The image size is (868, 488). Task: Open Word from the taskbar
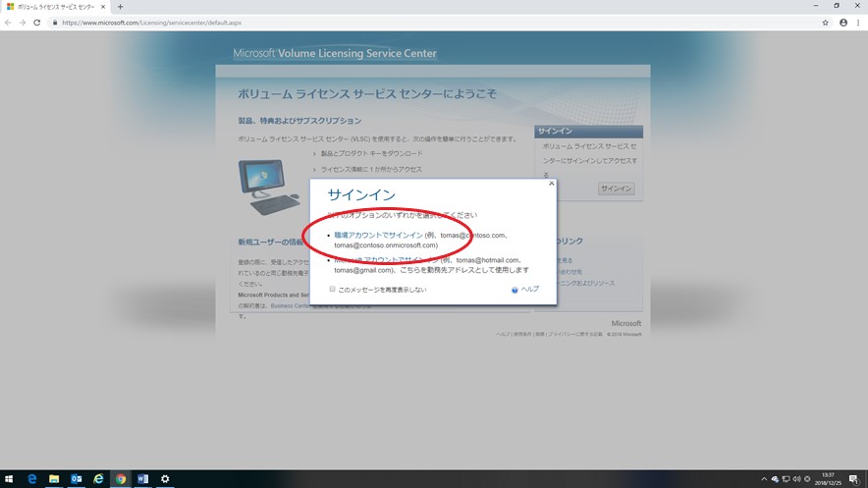(x=142, y=478)
